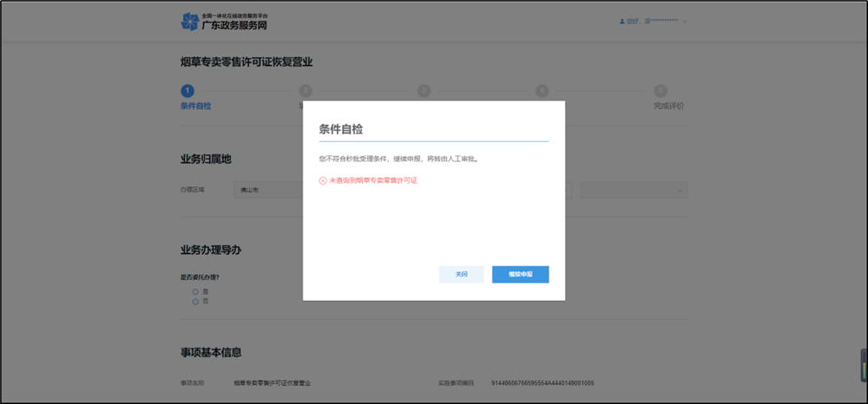Click the floating widget at right edge
This screenshot has width=868, height=404.
point(864,365)
